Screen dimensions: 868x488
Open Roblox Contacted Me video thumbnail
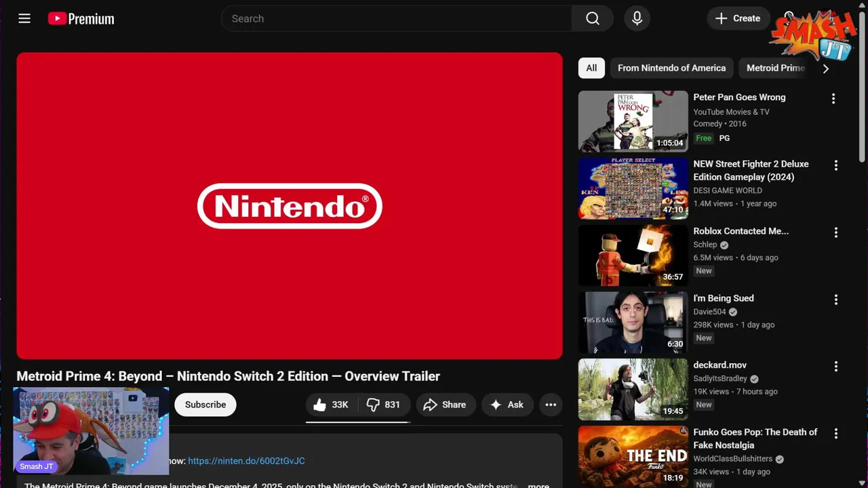[633, 256]
